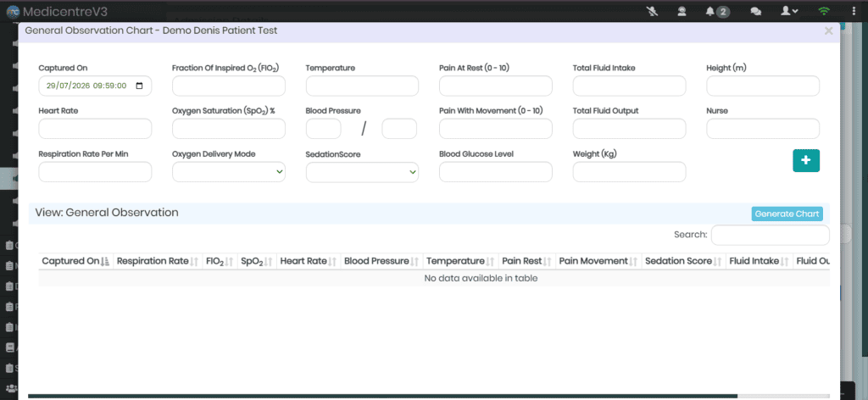Sort table by Pain Rest column
This screenshot has width=868, height=400.
click(527, 261)
